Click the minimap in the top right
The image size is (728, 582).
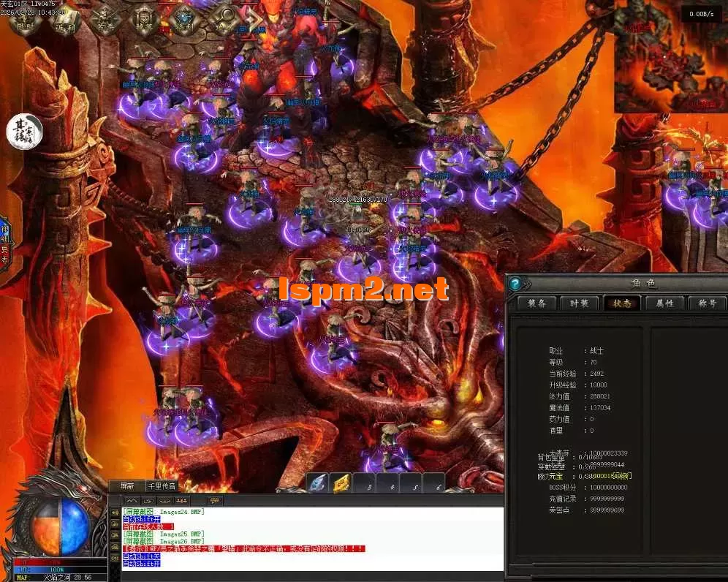coord(671,57)
